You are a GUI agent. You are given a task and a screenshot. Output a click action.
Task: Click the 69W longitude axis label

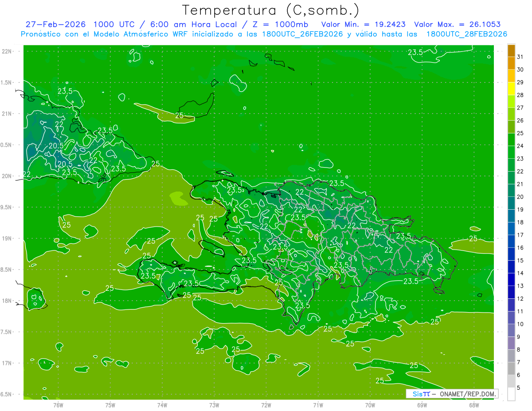[x=422, y=405]
